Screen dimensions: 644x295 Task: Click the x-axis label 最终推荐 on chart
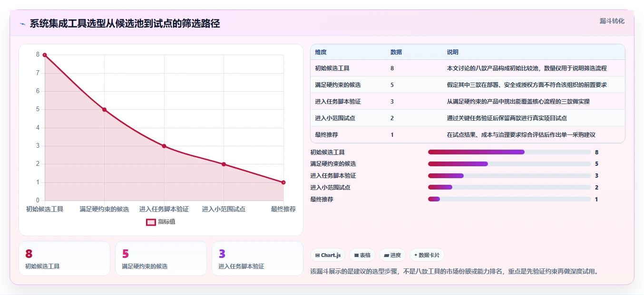click(283, 209)
